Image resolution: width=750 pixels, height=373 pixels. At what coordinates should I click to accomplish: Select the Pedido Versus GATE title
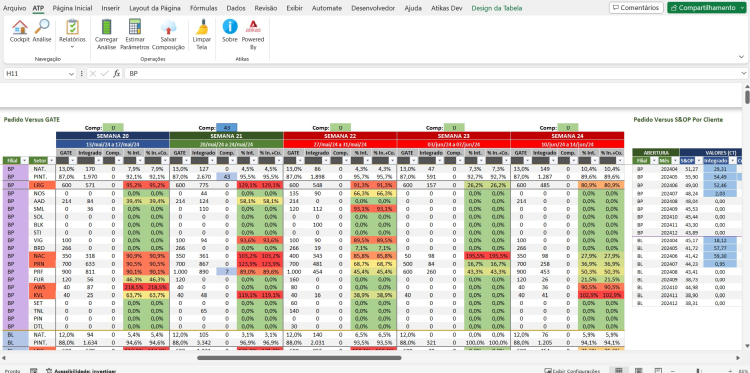point(32,120)
